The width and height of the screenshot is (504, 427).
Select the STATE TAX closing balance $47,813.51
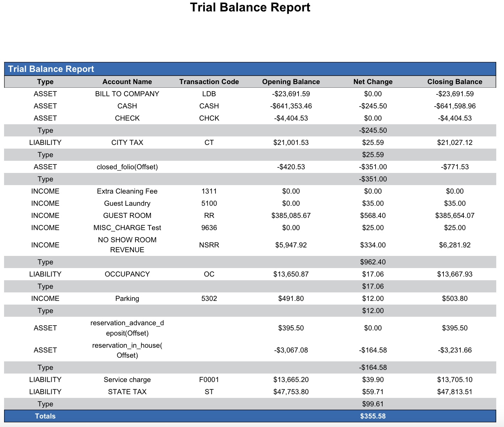pyautogui.click(x=455, y=392)
